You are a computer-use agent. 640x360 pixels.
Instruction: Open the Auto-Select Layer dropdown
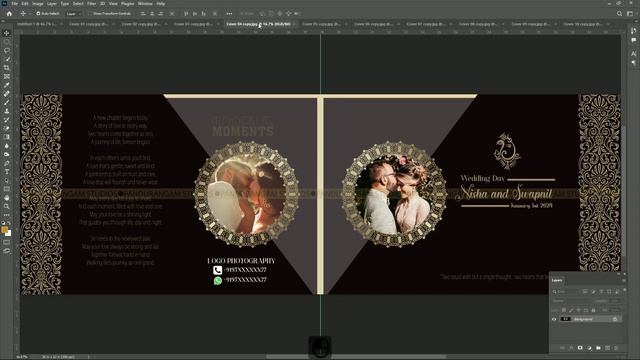tap(74, 13)
